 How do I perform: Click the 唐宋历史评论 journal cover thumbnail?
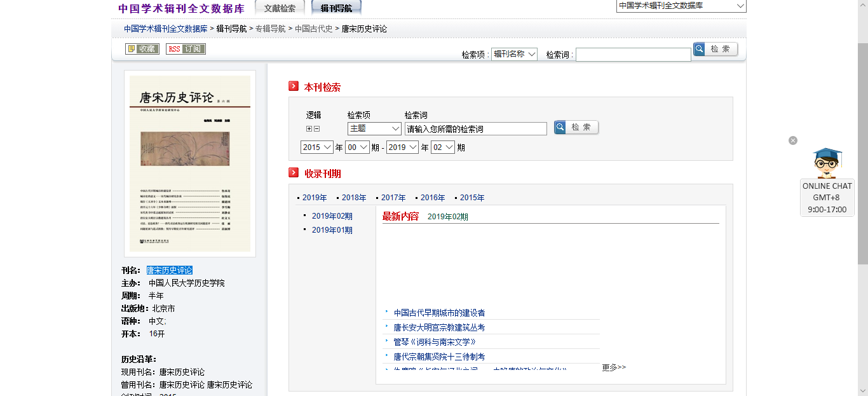pos(189,163)
